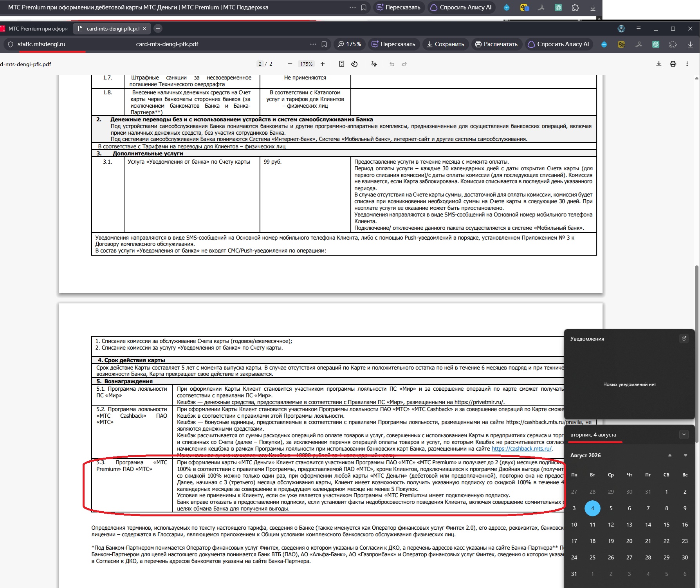Show site protection shield info for static.mtsdengi.ru
The height and width of the screenshot is (588, 700).
tap(11, 44)
